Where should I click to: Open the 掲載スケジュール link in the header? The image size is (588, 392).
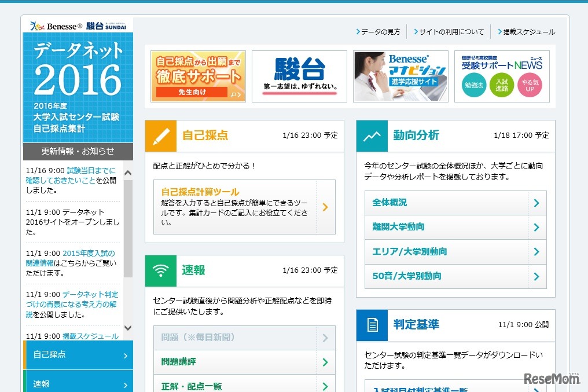click(x=528, y=32)
